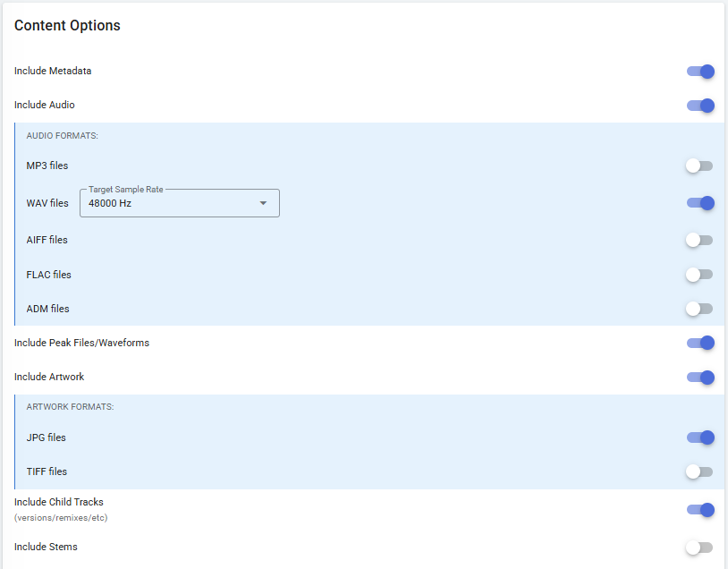Image resolution: width=728 pixels, height=569 pixels.
Task: Turn off the Include Artwork switch
Action: coord(700,377)
